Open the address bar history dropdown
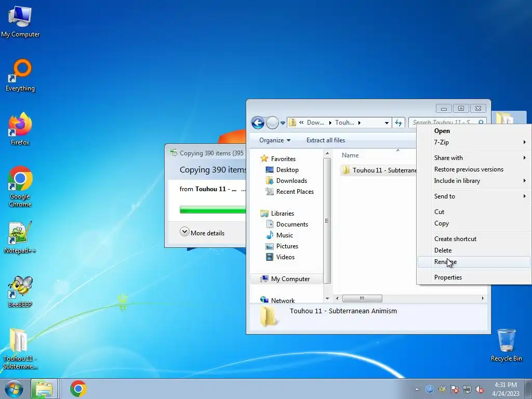The height and width of the screenshot is (399, 532). (387, 123)
